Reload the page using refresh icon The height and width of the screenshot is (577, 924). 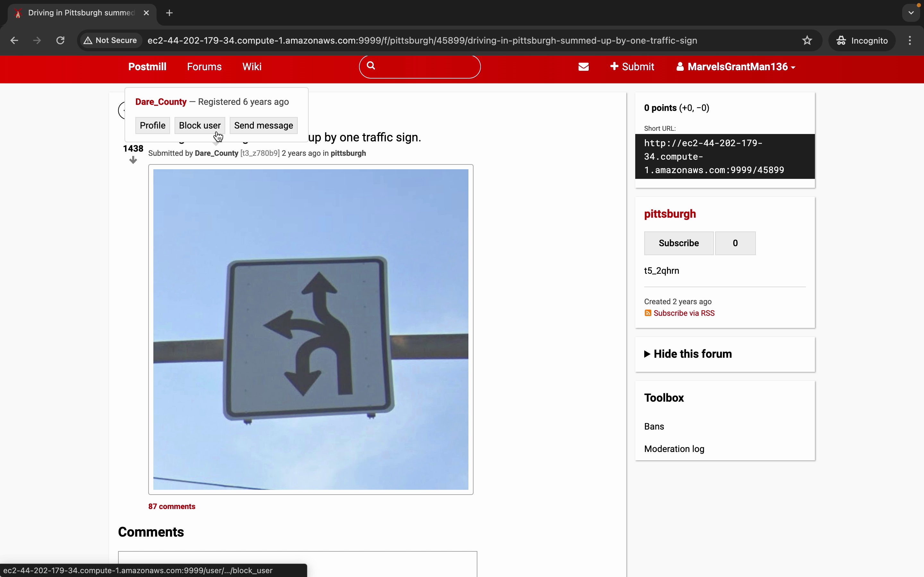click(60, 40)
